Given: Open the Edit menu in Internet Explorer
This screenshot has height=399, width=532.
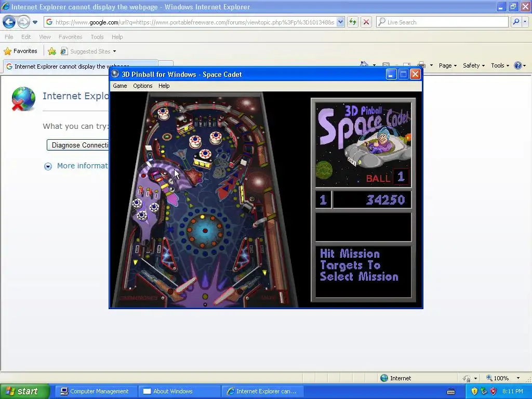Looking at the screenshot, I should pyautogui.click(x=26, y=37).
